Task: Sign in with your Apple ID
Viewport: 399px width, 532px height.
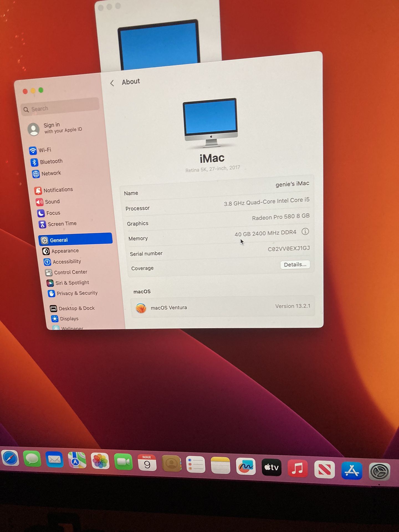Action: 63,128
